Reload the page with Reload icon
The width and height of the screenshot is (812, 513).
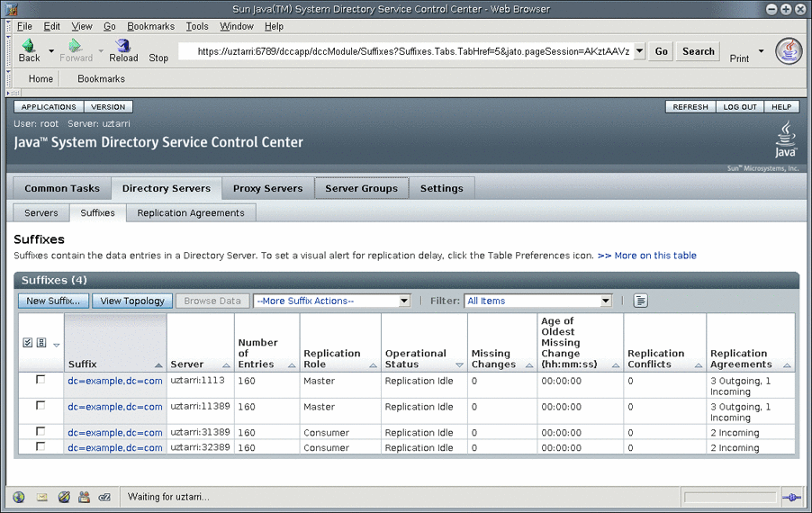pos(122,46)
